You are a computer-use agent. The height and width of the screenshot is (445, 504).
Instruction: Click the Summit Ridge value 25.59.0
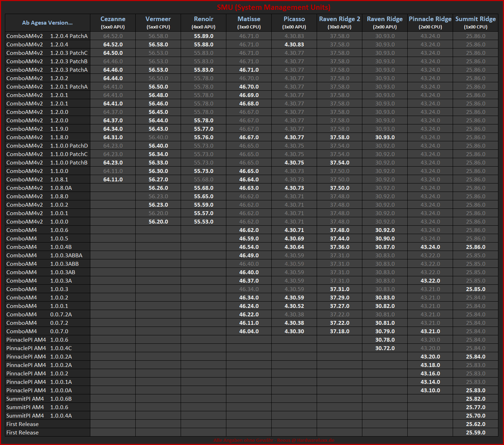tap(476, 432)
